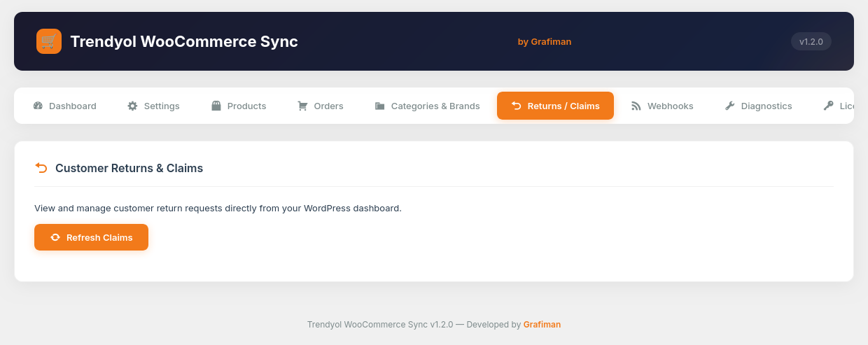Click the Trendyol WooCommerce Sync title
This screenshot has height=345, width=868.
[184, 41]
